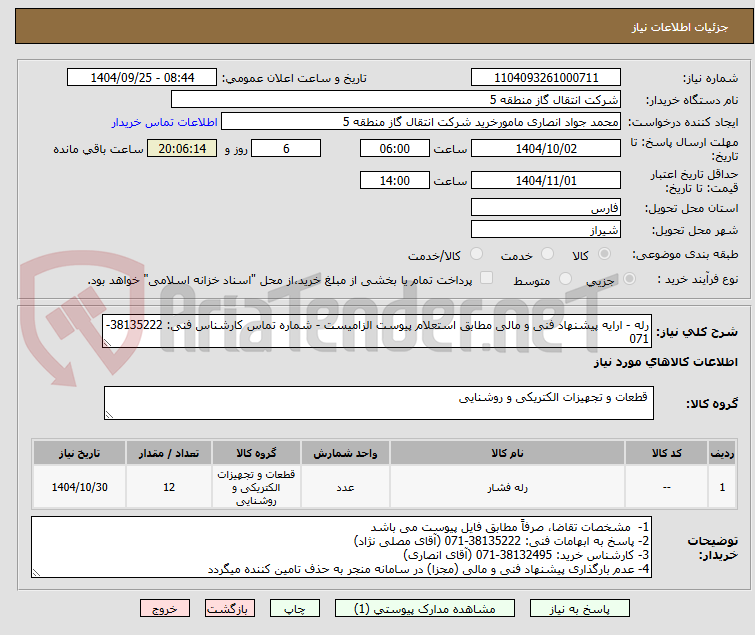The height and width of the screenshot is (635, 755).
Task: Click the response deadline date 1404/10/02
Action: tap(546, 148)
